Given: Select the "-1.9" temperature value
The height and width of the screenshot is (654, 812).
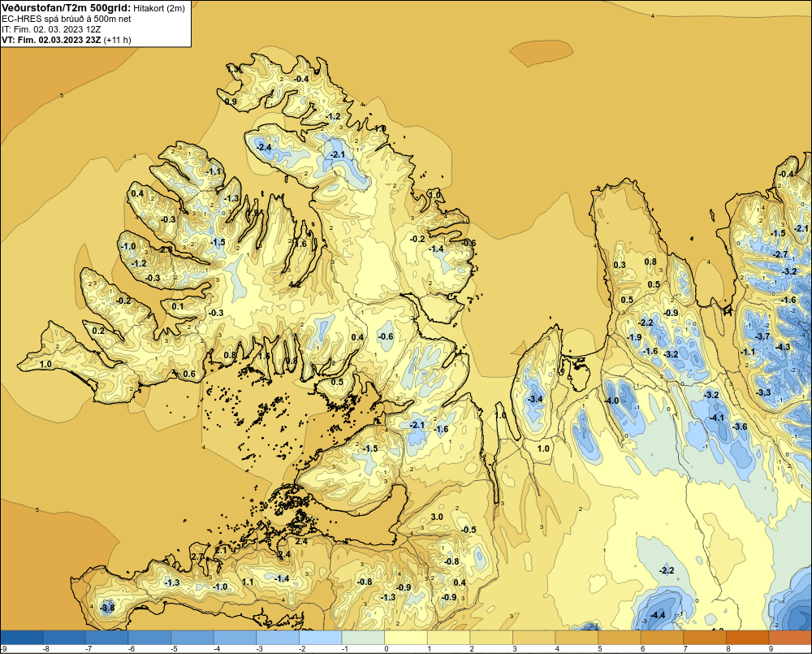Looking at the screenshot, I should (x=634, y=337).
